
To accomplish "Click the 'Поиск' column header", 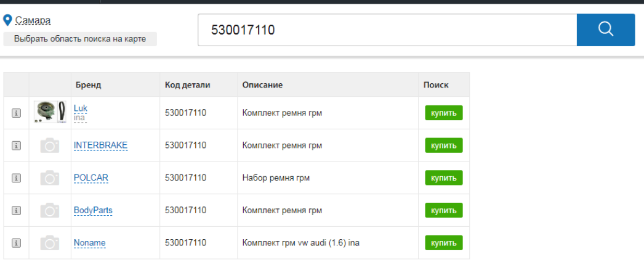I will click(x=436, y=85).
